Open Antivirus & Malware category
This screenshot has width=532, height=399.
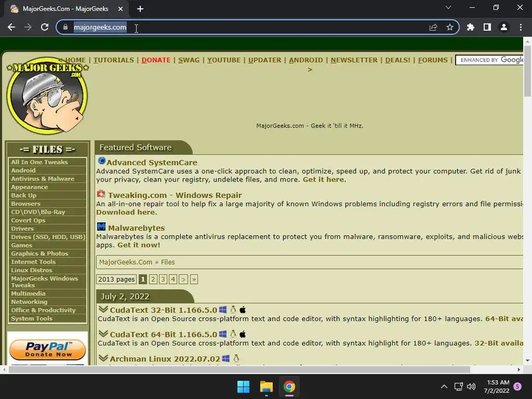(x=47, y=179)
